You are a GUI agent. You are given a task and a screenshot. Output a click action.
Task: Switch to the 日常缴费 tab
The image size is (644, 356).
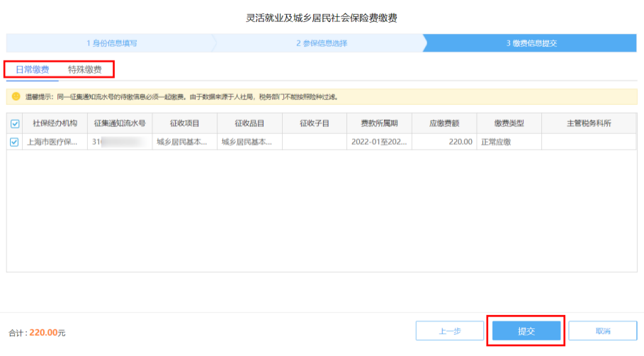32,69
